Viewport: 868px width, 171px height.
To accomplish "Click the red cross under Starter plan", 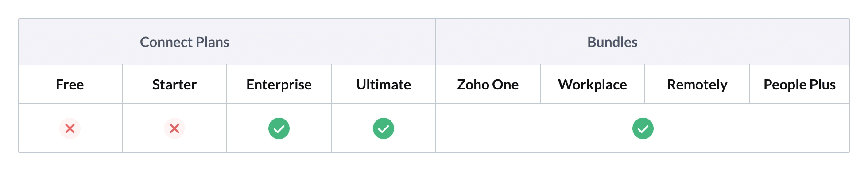I will pos(174,128).
